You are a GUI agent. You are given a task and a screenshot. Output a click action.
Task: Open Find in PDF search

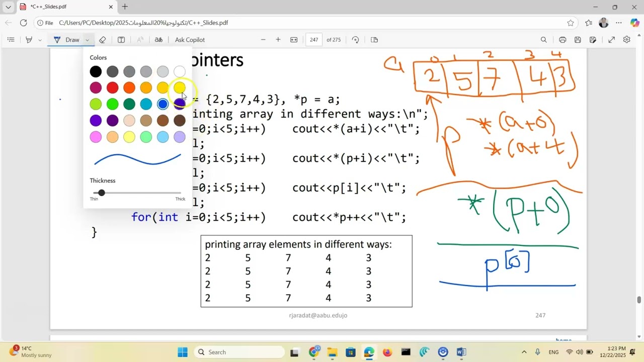coord(543,40)
